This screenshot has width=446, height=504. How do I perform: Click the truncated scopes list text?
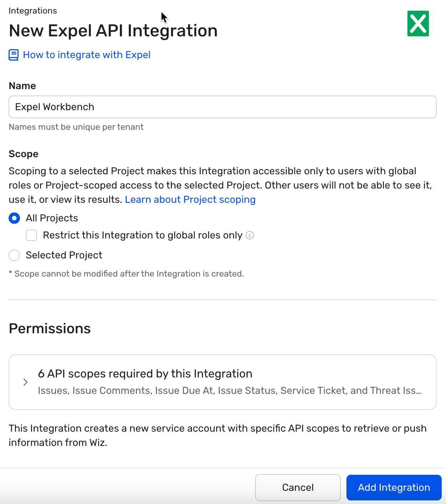[229, 391]
